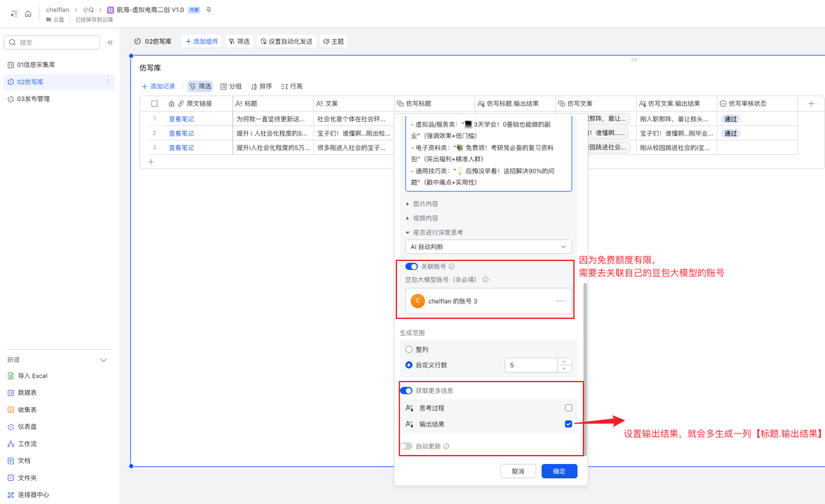Screen dimensions: 825x504
Task: Collapse the 是否进行深度思考 section
Action: pyautogui.click(x=434, y=233)
